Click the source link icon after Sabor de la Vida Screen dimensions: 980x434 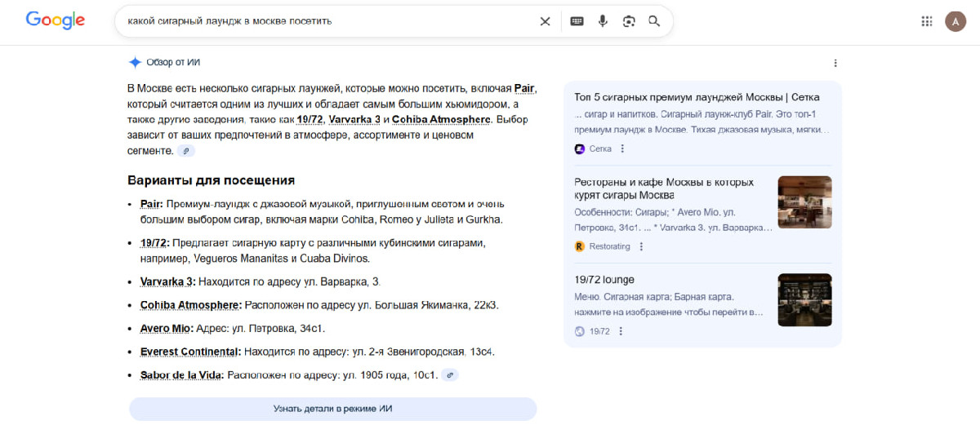(450, 375)
